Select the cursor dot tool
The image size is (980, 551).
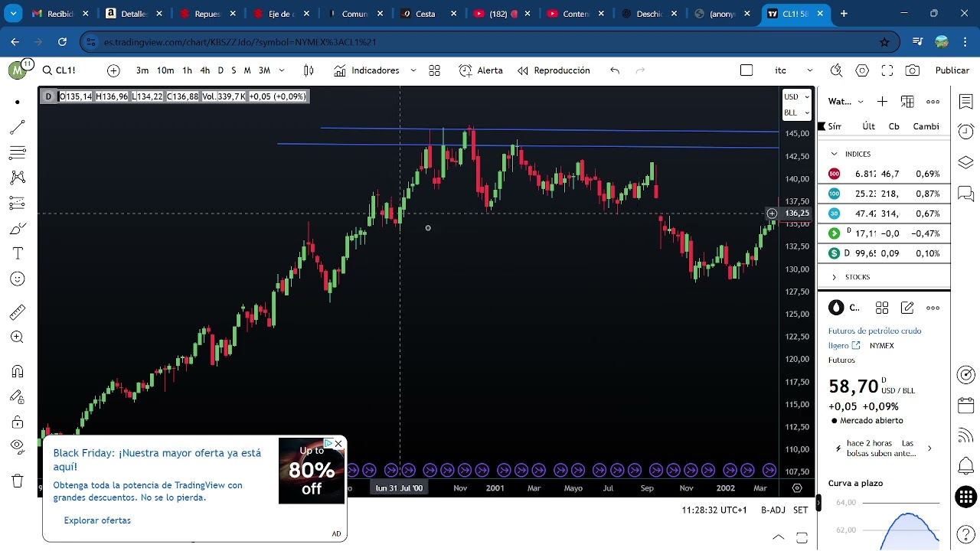coord(18,102)
